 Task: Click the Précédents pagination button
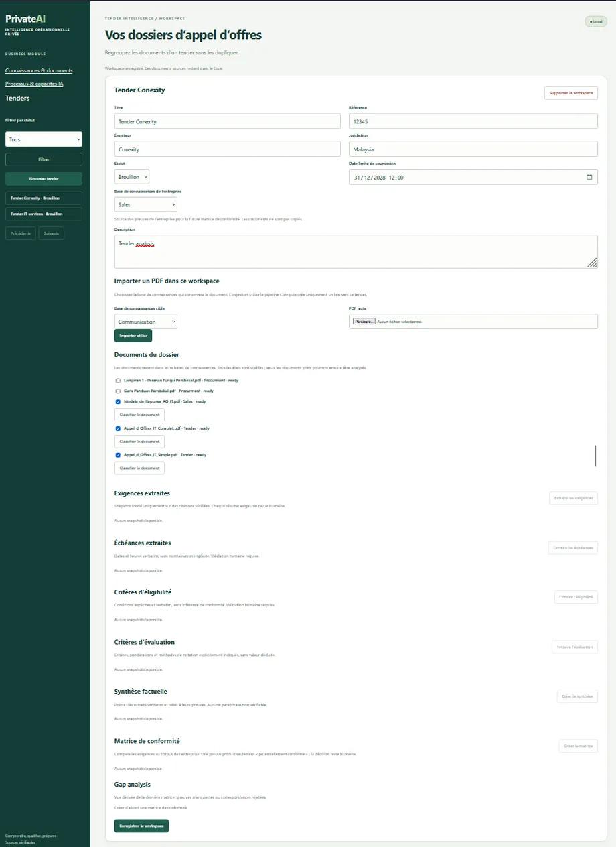[x=20, y=233]
